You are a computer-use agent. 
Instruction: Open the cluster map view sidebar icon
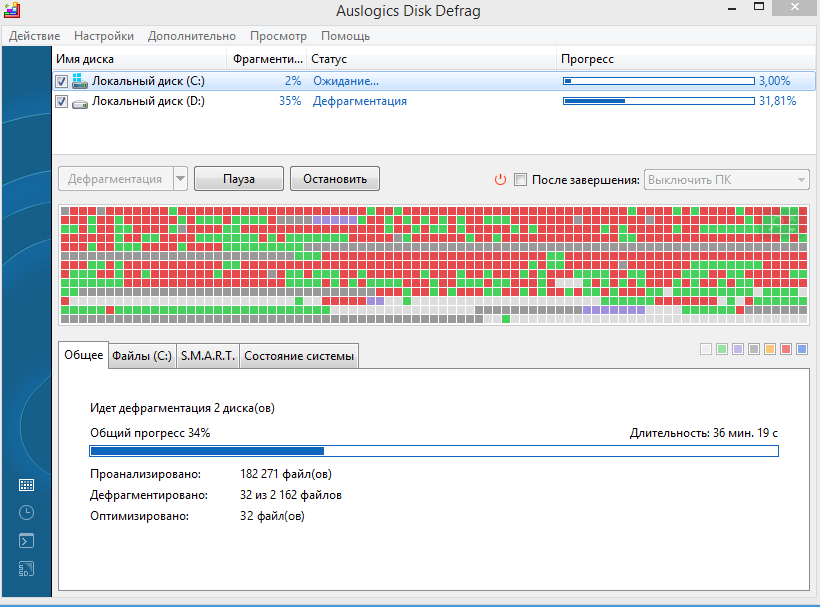click(26, 485)
